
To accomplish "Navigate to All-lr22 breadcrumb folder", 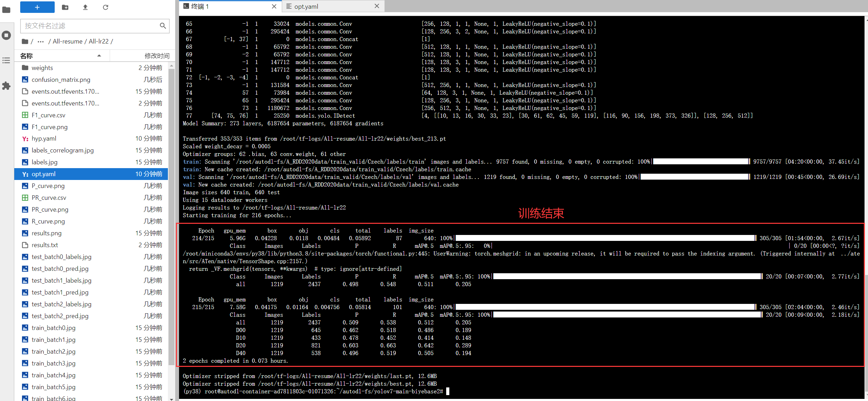I will pyautogui.click(x=99, y=41).
